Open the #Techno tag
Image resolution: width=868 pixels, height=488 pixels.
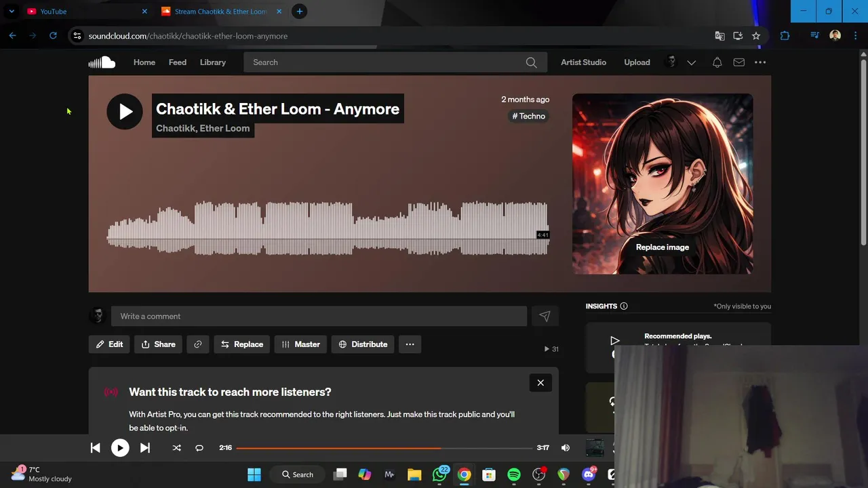coord(528,116)
